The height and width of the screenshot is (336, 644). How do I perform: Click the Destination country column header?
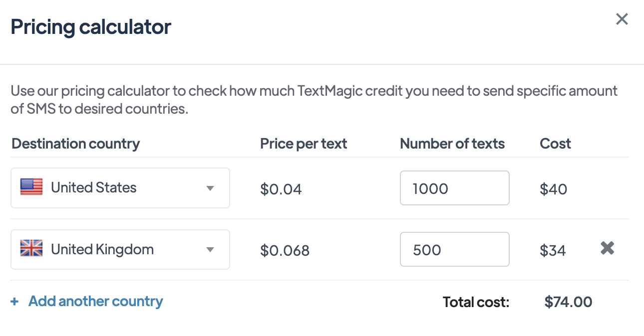point(75,144)
